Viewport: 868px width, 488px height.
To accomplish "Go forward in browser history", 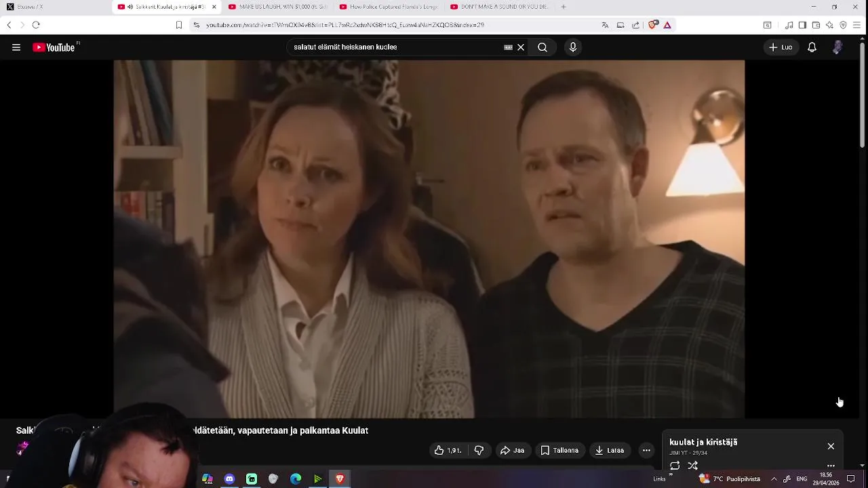I will (22, 25).
